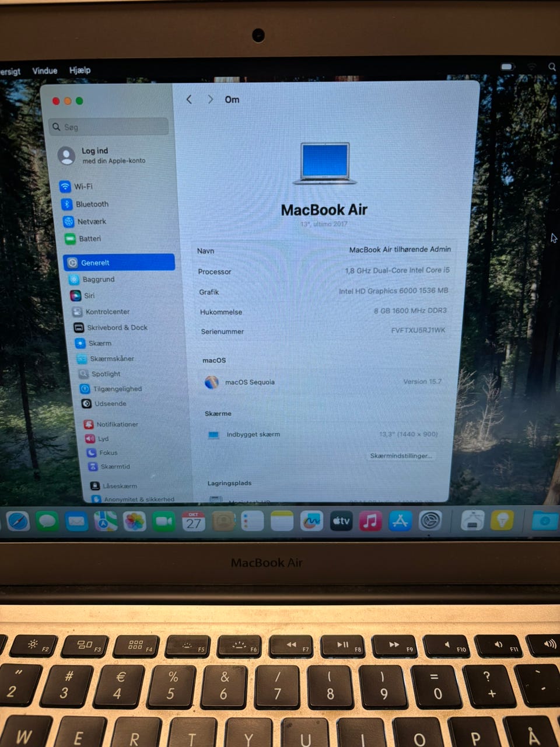Click the Grafik row
Image resolution: width=560 pixels, height=747 pixels.
[x=324, y=291]
